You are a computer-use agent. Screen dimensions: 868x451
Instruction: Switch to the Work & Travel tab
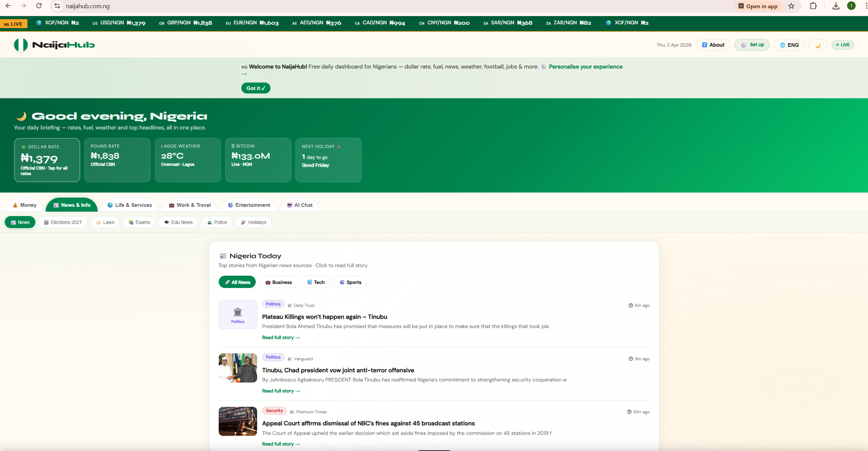click(190, 205)
